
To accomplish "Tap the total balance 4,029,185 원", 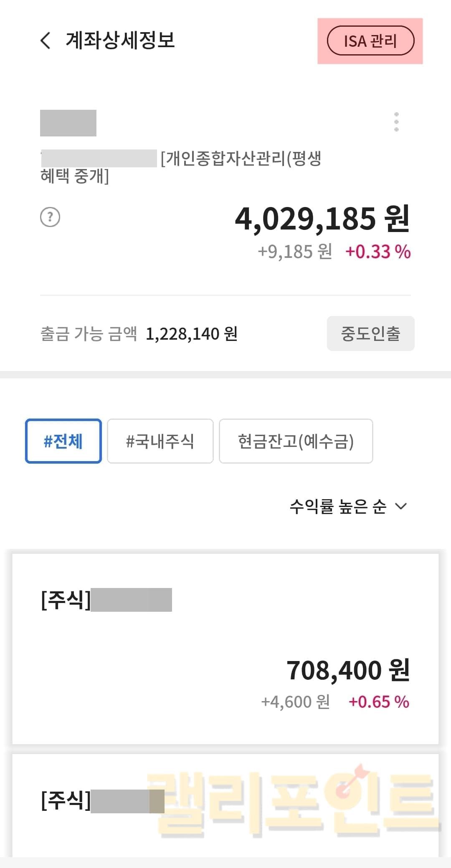I will tap(322, 219).
